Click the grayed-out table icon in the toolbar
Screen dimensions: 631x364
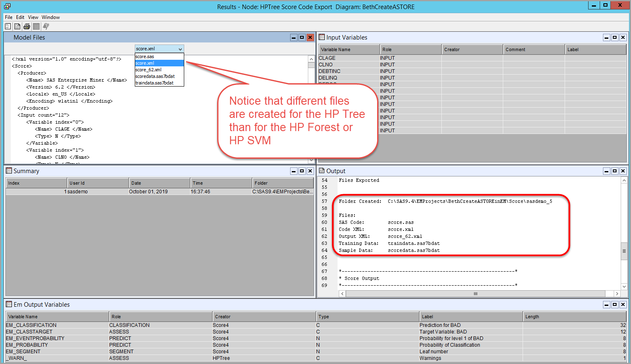36,26
